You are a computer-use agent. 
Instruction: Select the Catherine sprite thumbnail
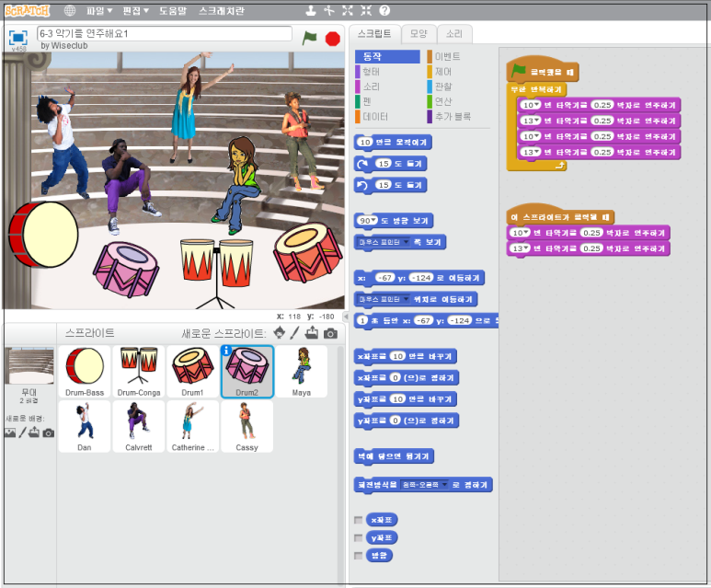pyautogui.click(x=193, y=426)
